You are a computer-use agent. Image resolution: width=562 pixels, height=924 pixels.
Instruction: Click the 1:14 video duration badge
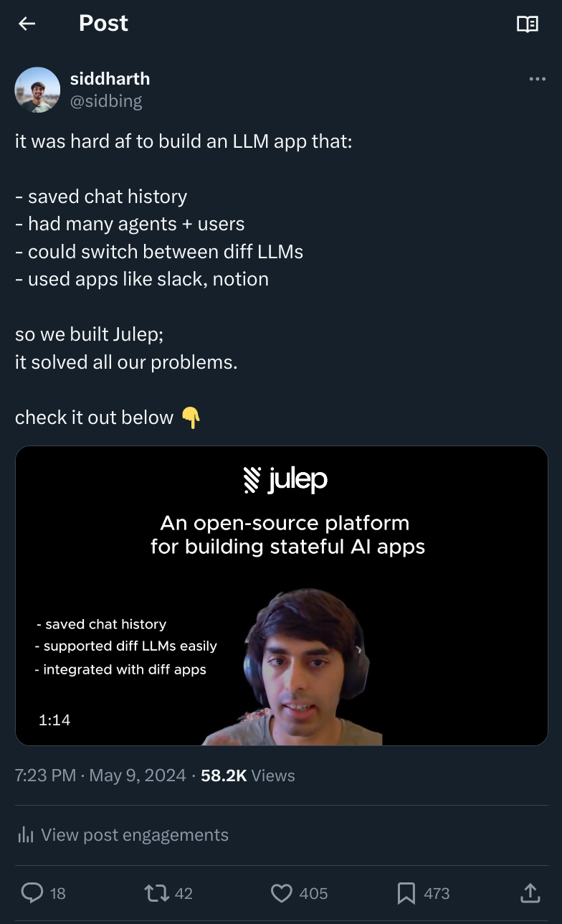(54, 720)
